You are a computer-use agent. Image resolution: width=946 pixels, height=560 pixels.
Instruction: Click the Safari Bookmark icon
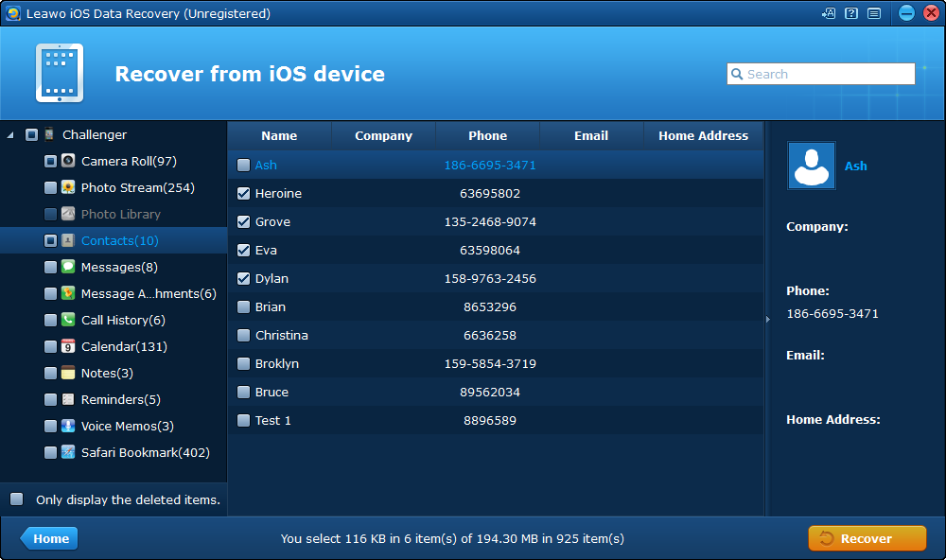68,452
